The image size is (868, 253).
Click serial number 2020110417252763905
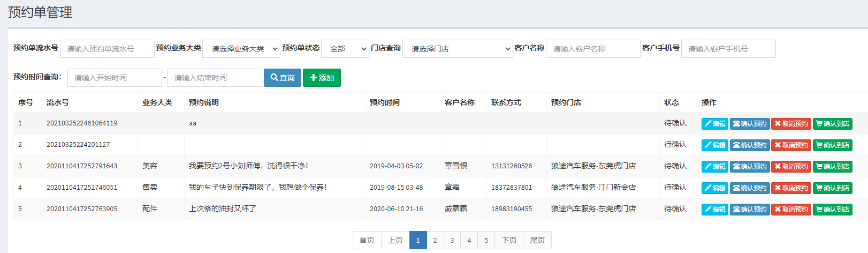[82, 209]
